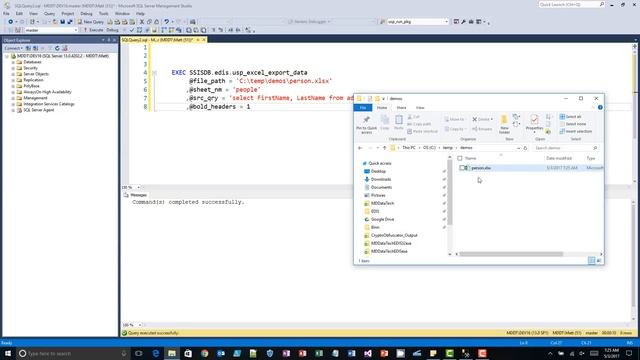Click the Undo arrow icon in toolbar

pyautogui.click(x=167, y=22)
